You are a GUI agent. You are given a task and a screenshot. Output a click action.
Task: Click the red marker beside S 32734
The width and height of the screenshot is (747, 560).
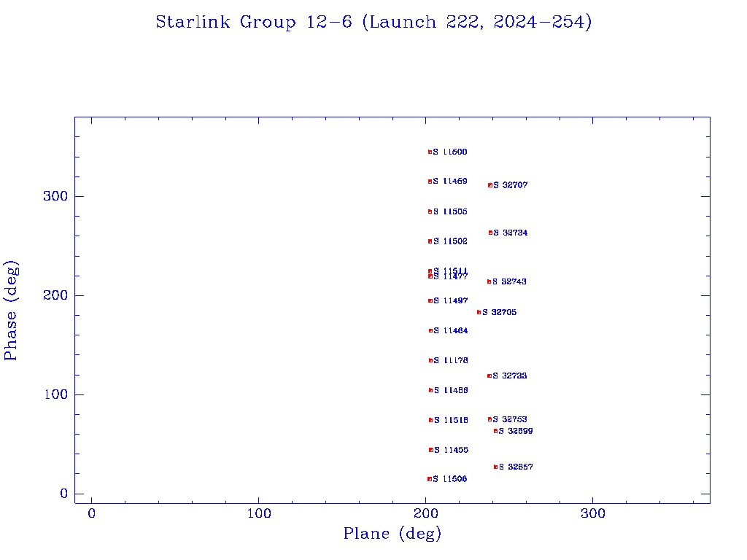pyautogui.click(x=490, y=233)
